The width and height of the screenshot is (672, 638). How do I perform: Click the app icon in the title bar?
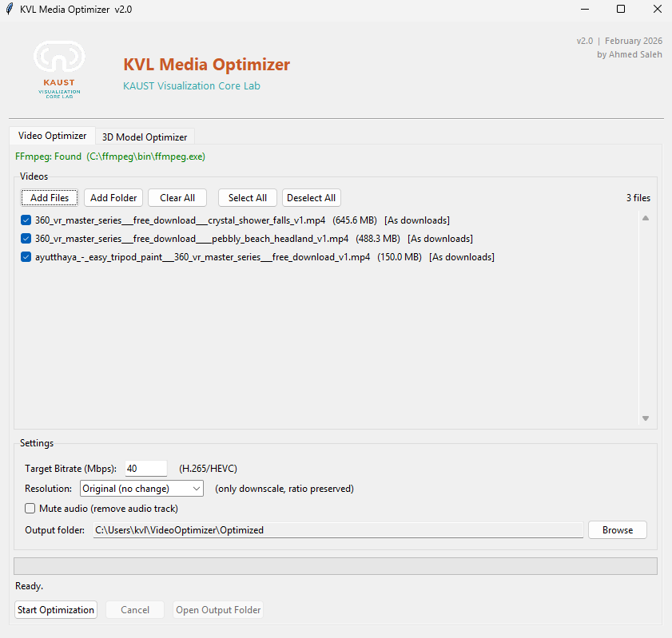[10, 9]
